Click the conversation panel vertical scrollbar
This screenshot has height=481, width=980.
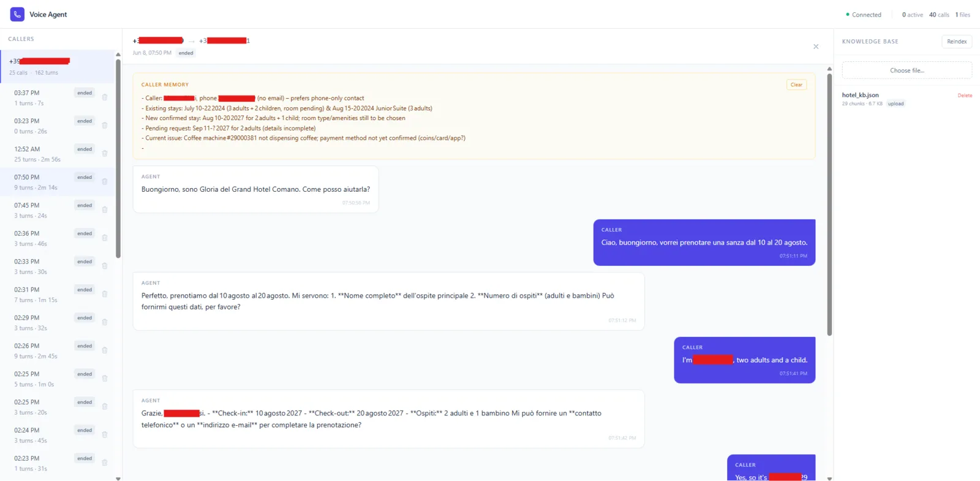tap(829, 205)
